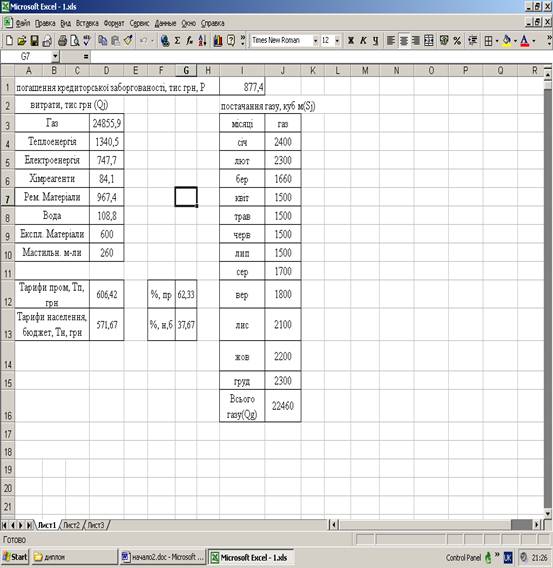Click the Start button on taskbar
The image size is (553, 568).
[x=15, y=557]
